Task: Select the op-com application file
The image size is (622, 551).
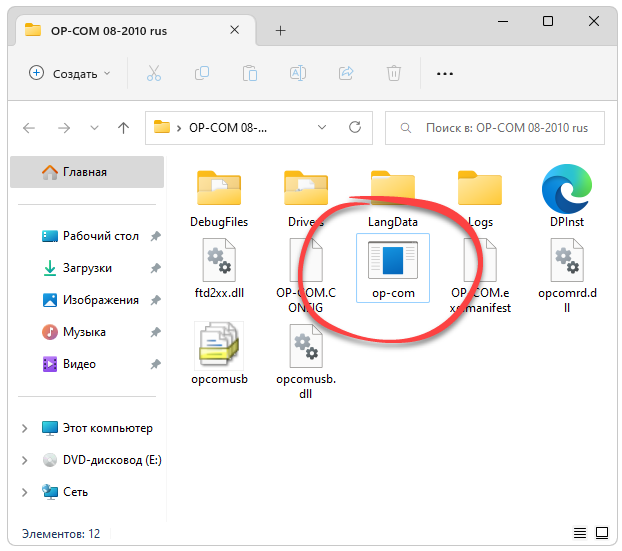Action: 393,268
